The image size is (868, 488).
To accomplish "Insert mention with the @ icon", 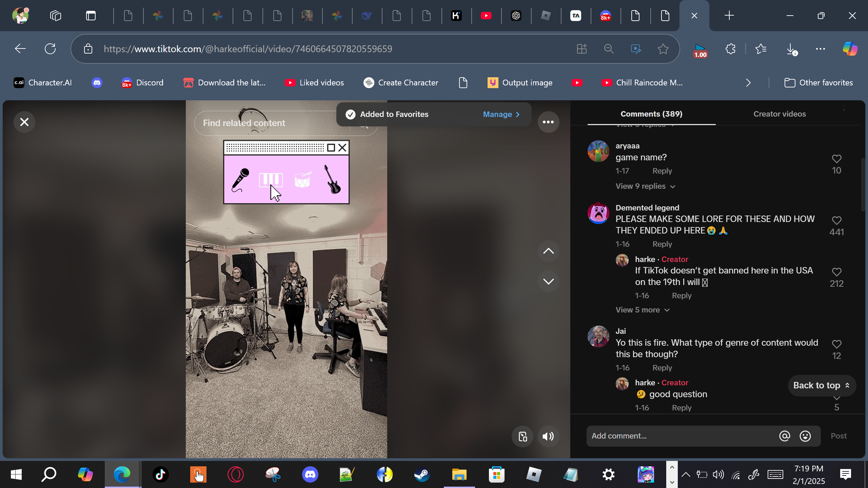I will (x=785, y=436).
